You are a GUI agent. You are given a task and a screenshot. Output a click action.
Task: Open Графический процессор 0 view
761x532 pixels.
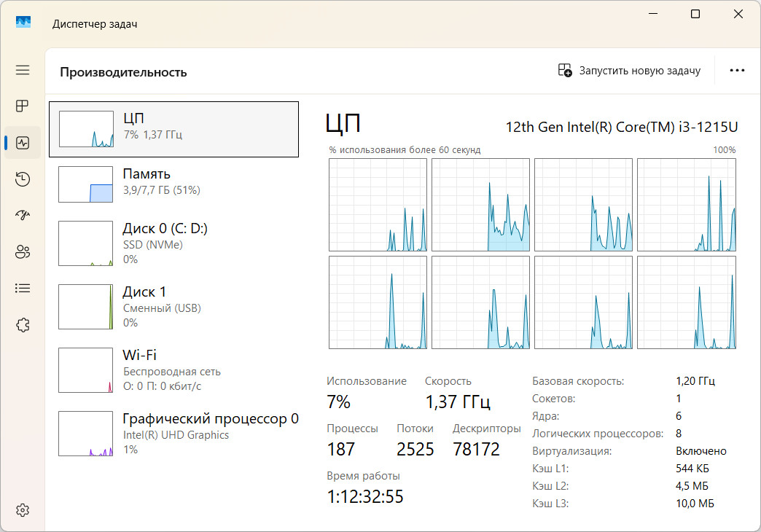tap(173, 434)
